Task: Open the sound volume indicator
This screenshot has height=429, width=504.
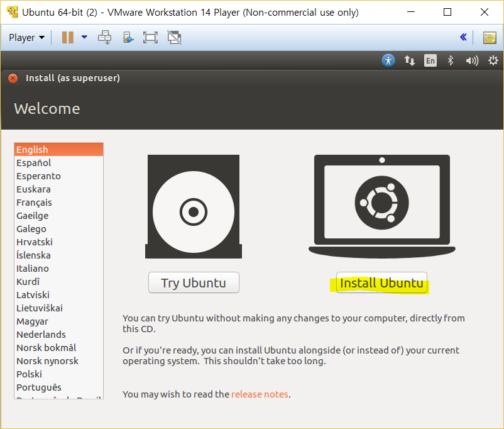Action: [471, 60]
